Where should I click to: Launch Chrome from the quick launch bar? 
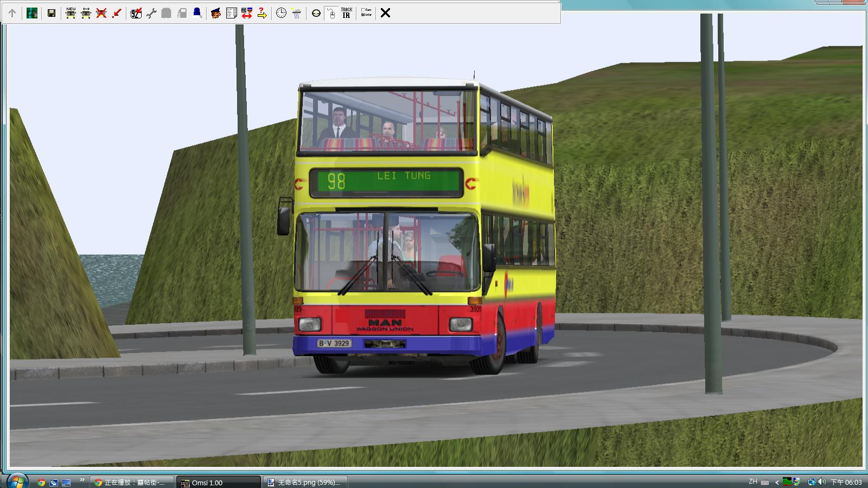(41, 483)
